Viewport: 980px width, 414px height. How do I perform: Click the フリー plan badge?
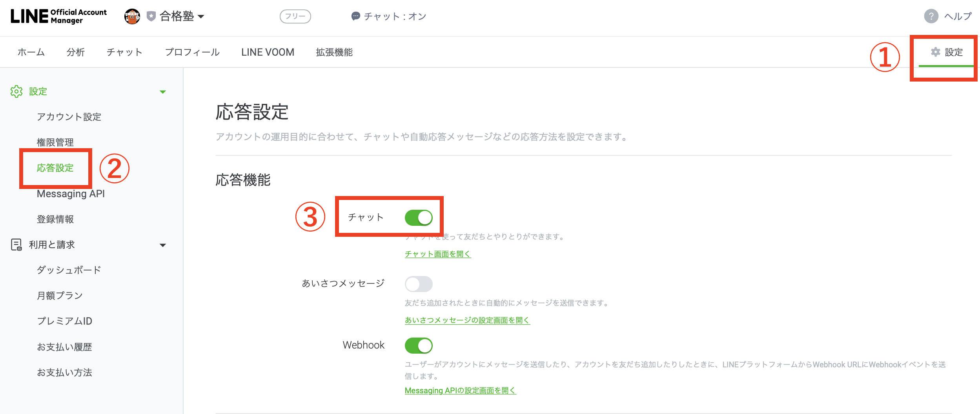point(295,16)
